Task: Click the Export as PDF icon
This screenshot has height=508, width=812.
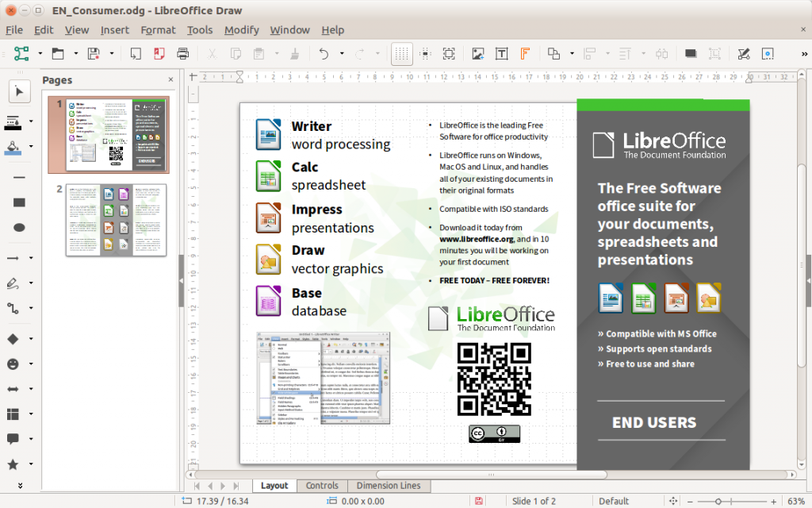Action: coord(159,53)
